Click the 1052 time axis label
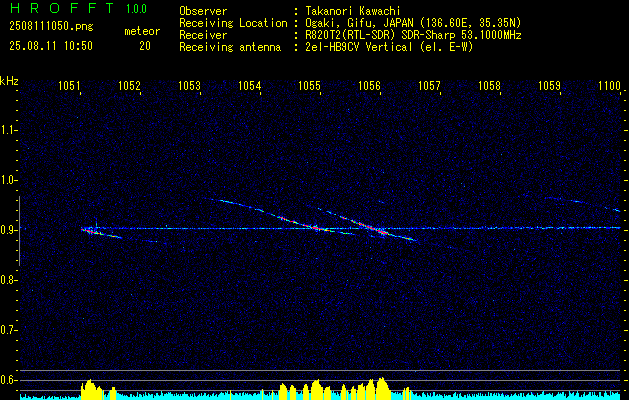The width and height of the screenshot is (629, 400). pyautogui.click(x=130, y=85)
